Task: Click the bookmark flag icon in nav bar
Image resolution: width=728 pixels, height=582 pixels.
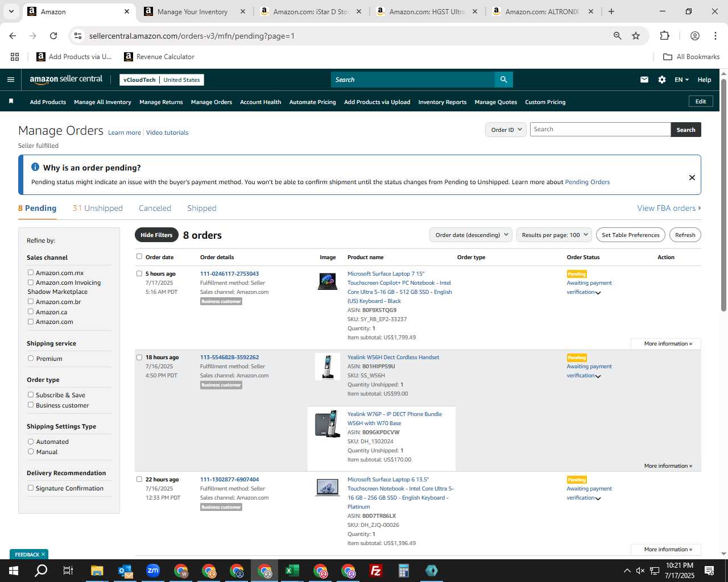Action: tap(11, 101)
